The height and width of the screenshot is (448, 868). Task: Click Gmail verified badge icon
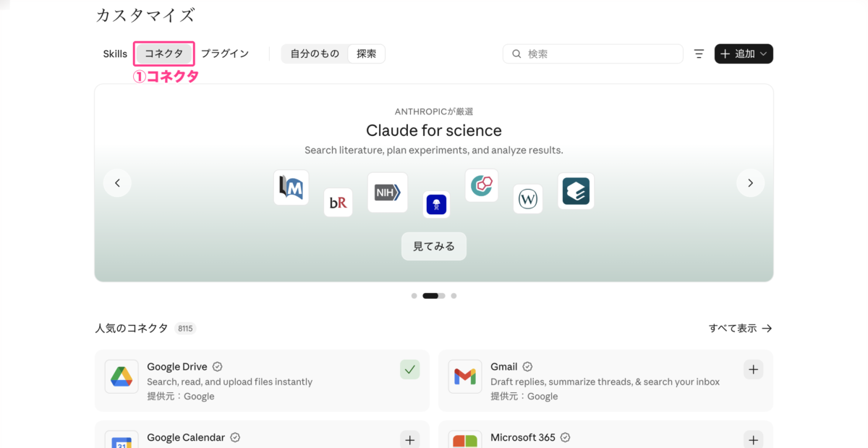point(527,366)
